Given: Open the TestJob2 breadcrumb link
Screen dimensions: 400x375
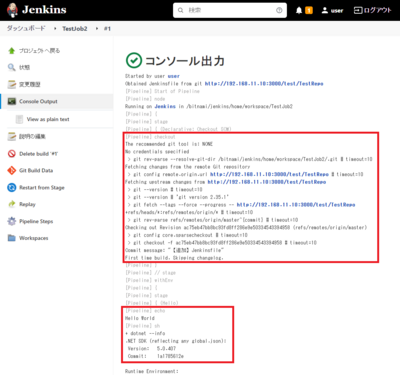Looking at the screenshot, I should click(75, 29).
